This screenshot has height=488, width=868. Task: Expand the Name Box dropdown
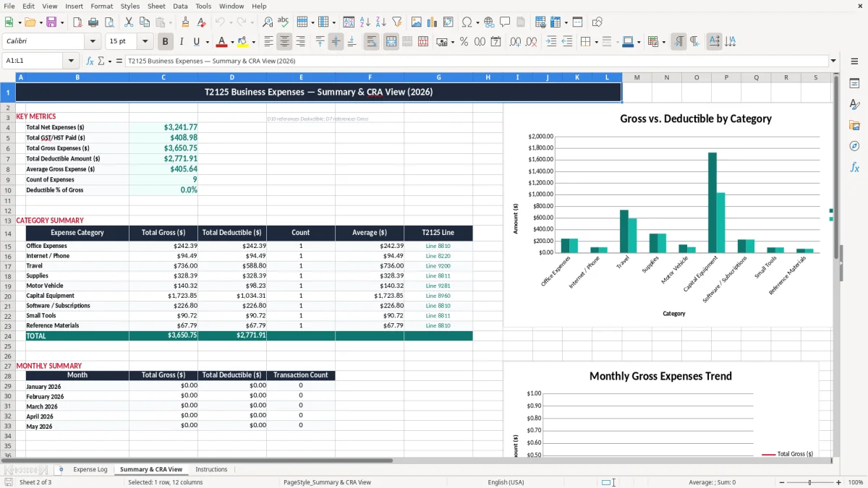(x=71, y=61)
